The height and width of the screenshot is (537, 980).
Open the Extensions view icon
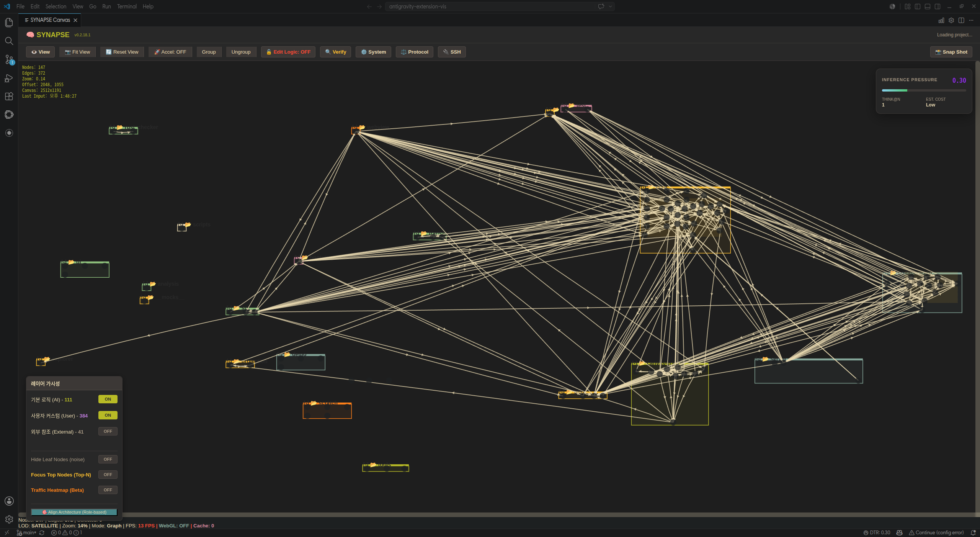(9, 96)
